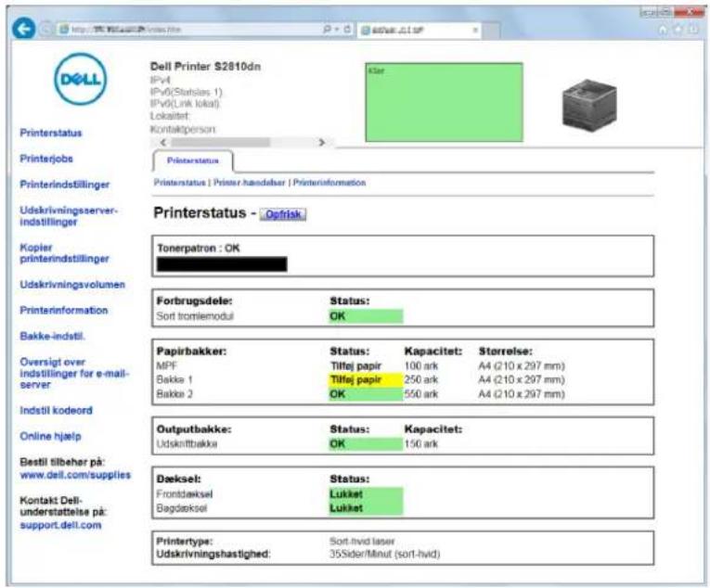Open Udskrivningsvolumen in the sidebar
Image resolution: width=710 pixels, height=588 pixels.
point(72,285)
